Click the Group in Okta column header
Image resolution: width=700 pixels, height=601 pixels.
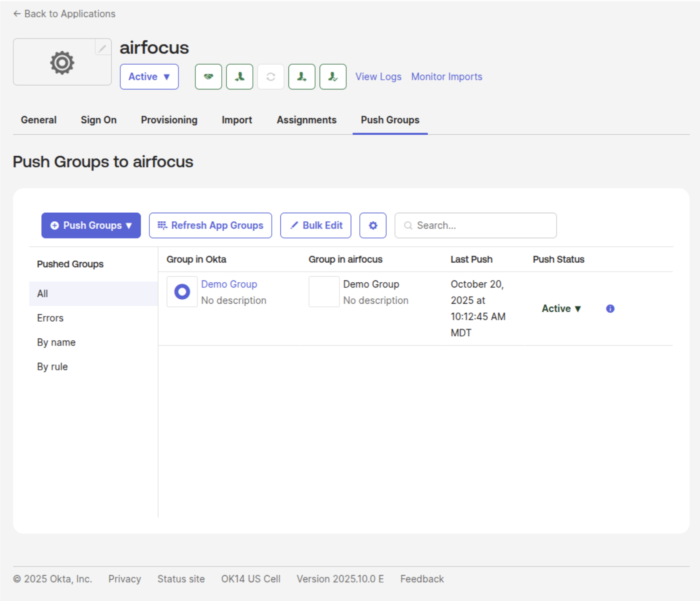[196, 259]
